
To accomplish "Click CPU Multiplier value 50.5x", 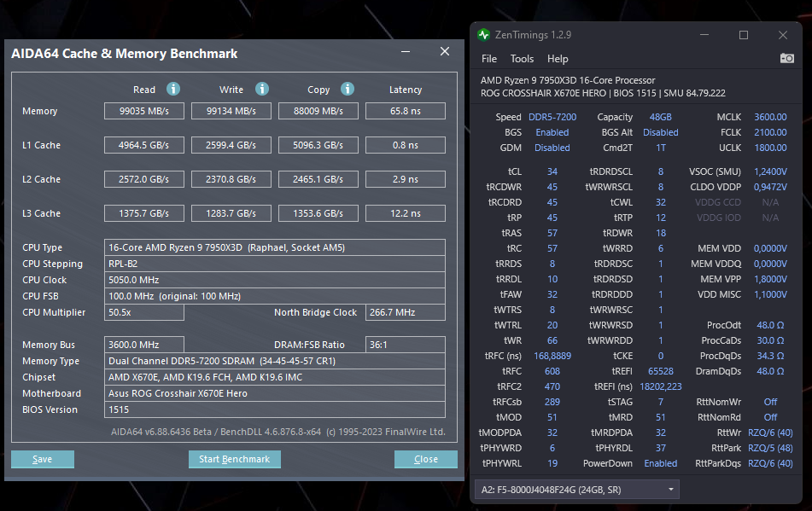I will tap(144, 312).
